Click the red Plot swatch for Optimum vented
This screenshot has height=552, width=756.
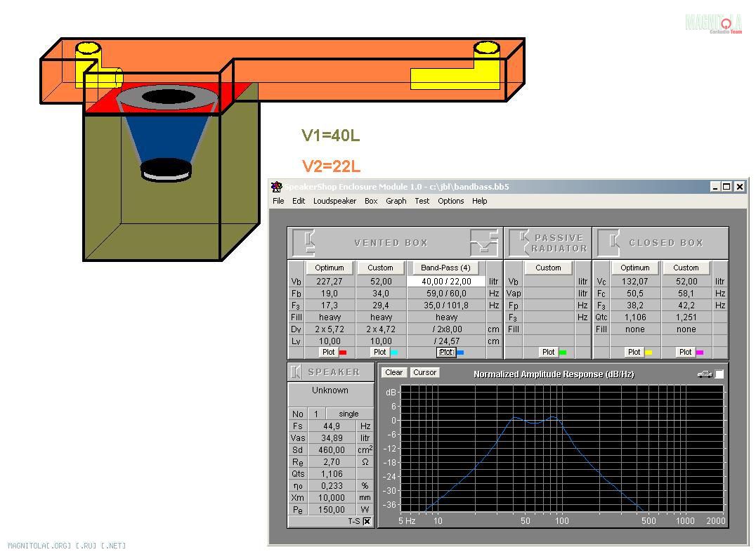(x=343, y=353)
